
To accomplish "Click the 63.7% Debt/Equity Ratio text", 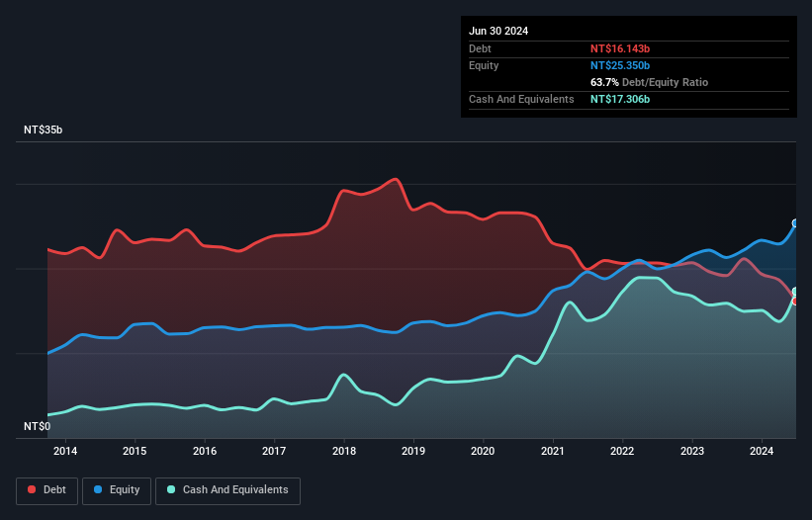I will pos(650,82).
